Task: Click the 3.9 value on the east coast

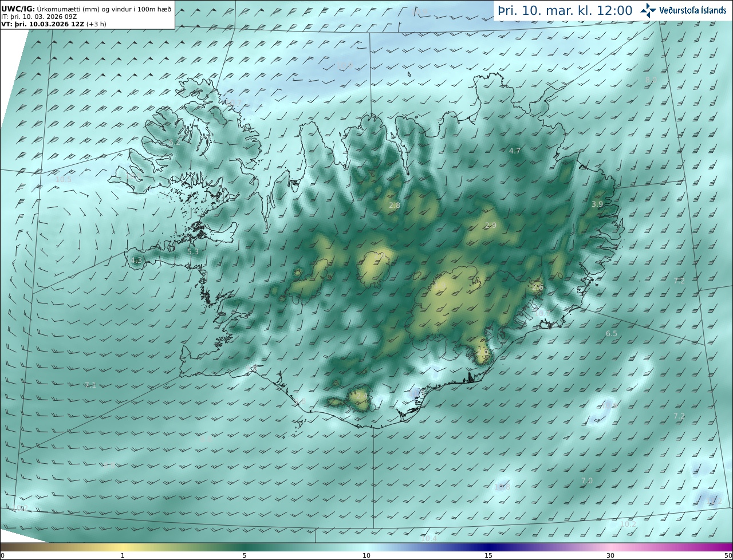Action: (597, 204)
